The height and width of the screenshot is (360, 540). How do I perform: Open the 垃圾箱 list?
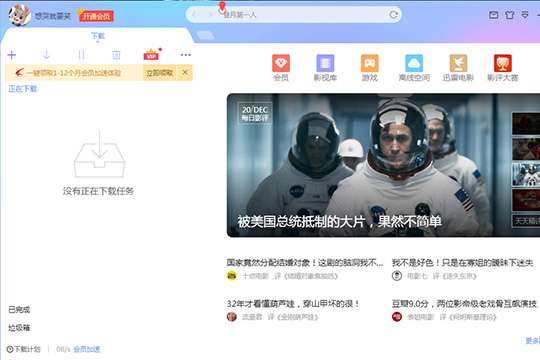19,328
